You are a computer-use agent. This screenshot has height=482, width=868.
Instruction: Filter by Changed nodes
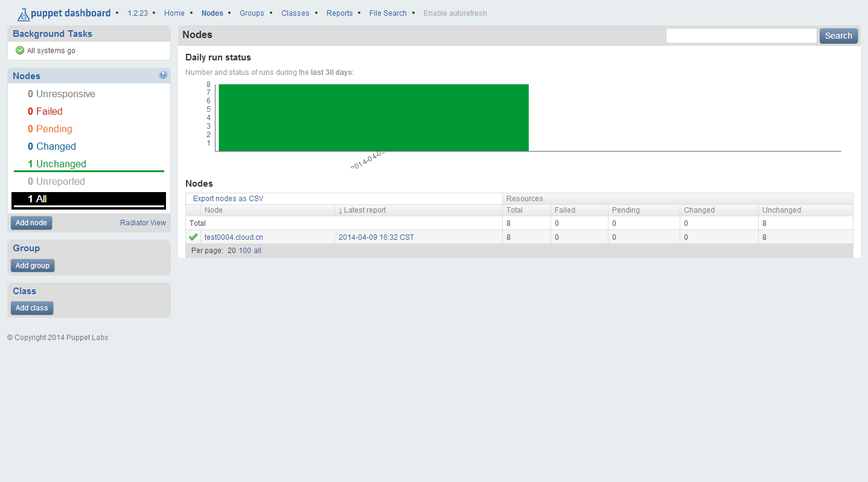coord(52,147)
